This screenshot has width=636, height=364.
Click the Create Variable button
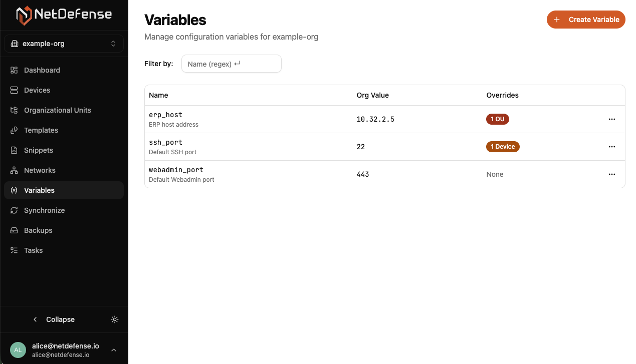585,20
